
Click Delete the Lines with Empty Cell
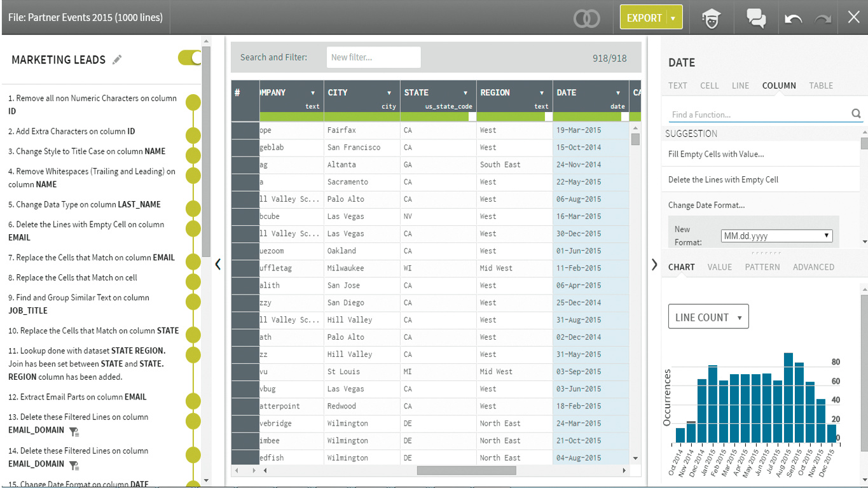point(723,179)
